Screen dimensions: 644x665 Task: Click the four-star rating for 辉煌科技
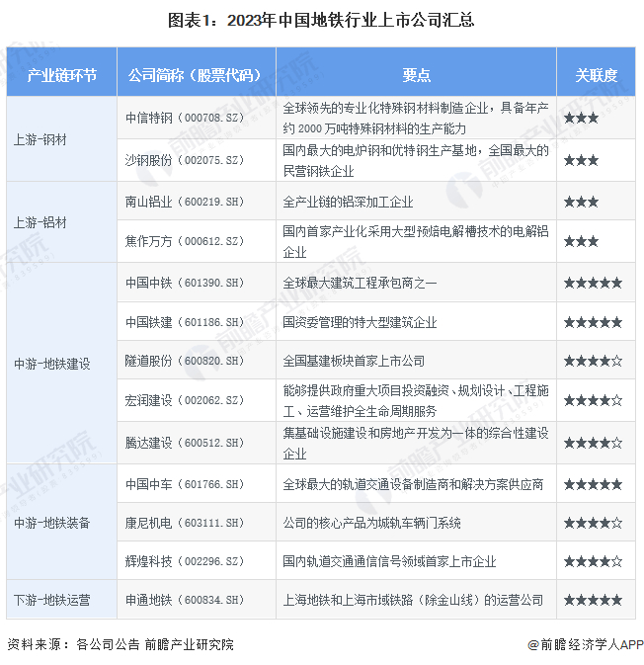point(593,561)
